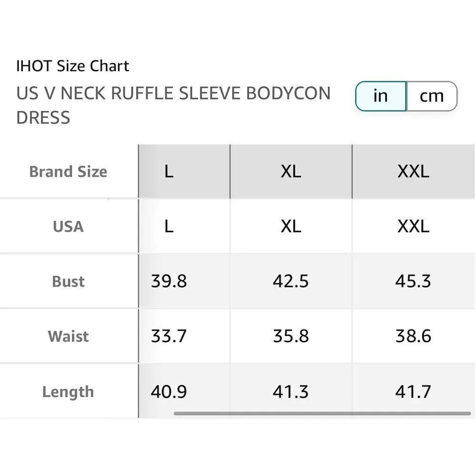Click the Waist row label
The image size is (476, 476).
(68, 337)
